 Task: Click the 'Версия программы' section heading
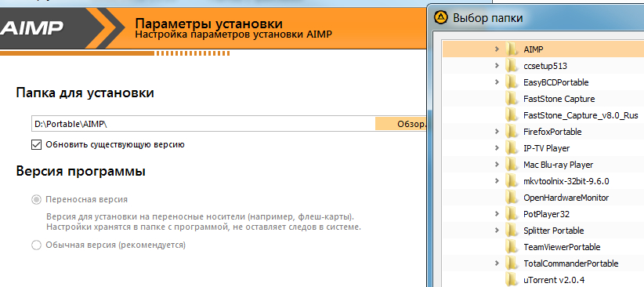click(x=81, y=171)
